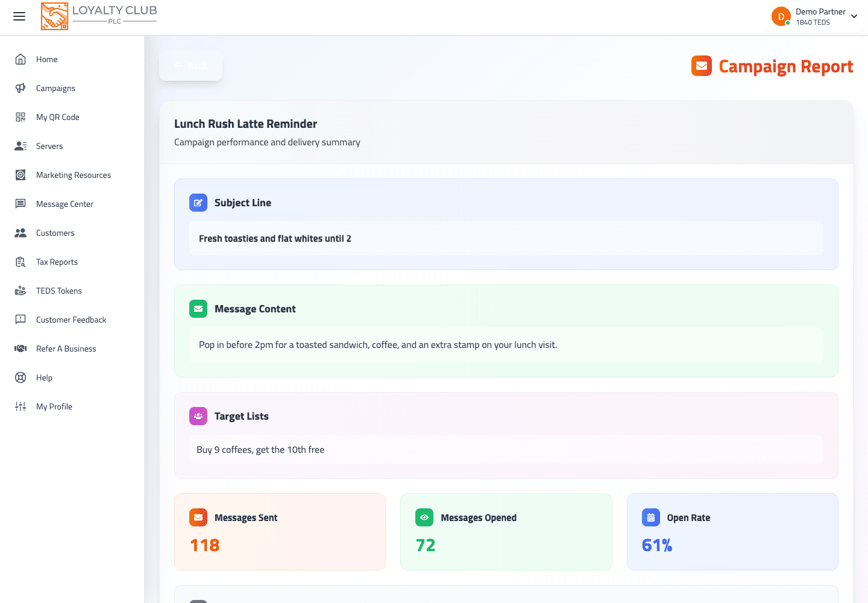Click the Message Content envelope icon
The width and height of the screenshot is (868, 603).
click(198, 309)
